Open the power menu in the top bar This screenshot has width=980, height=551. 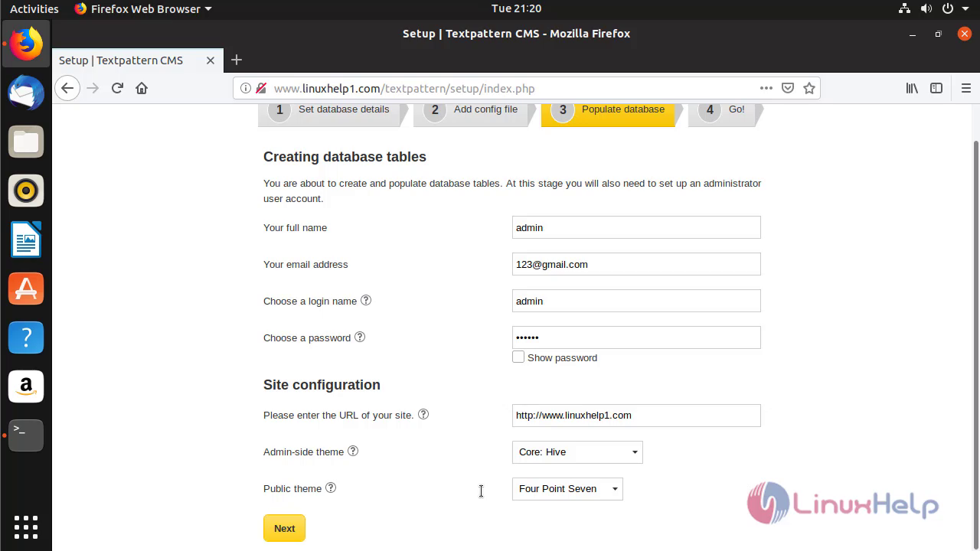(948, 8)
